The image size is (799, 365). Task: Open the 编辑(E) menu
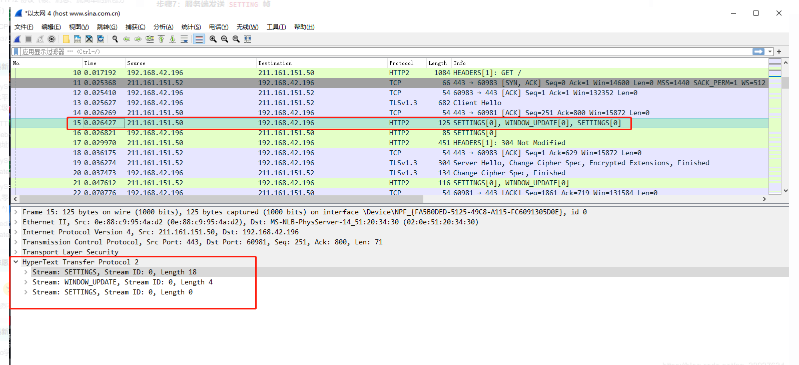point(51,27)
